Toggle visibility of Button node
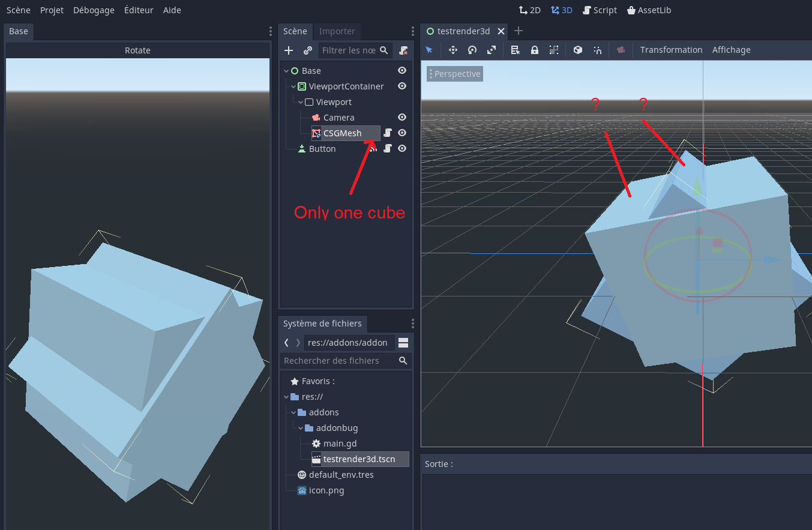This screenshot has width=812, height=530. coord(402,148)
